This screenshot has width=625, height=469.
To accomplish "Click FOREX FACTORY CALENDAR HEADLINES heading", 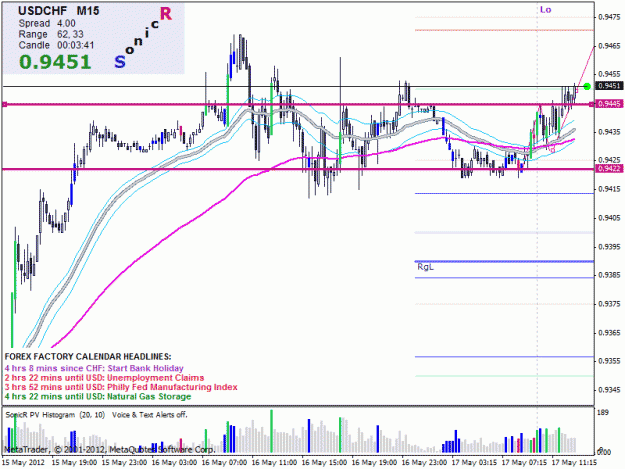I will (x=88, y=357).
